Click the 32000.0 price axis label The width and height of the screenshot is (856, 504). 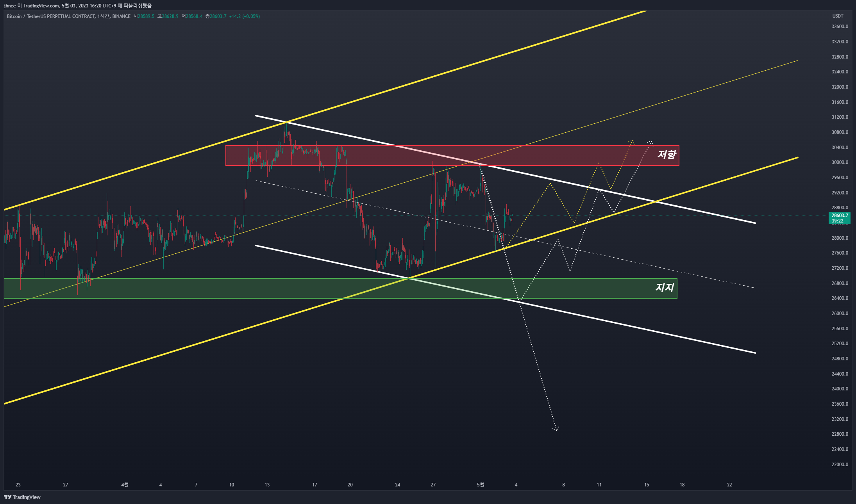tap(840, 87)
